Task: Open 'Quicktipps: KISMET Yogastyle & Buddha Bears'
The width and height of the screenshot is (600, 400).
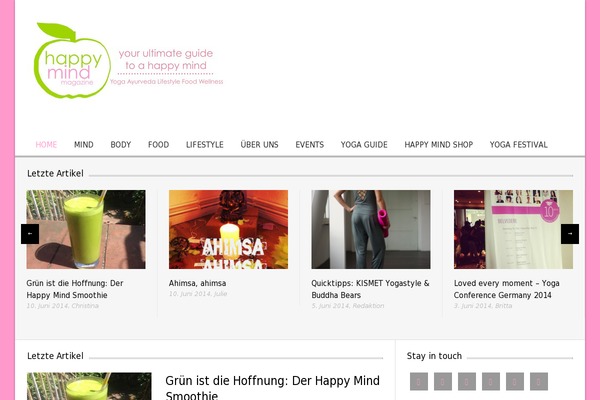Action: (x=370, y=289)
